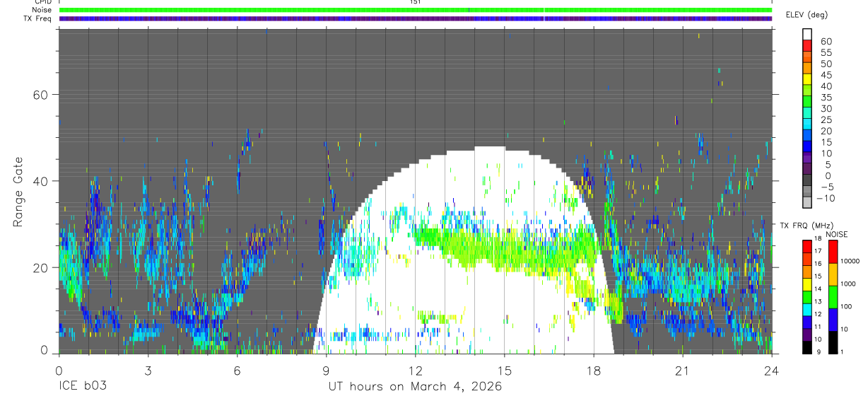Select the green 30–35 degree ELEV swatch
The image size is (868, 401).
(808, 102)
